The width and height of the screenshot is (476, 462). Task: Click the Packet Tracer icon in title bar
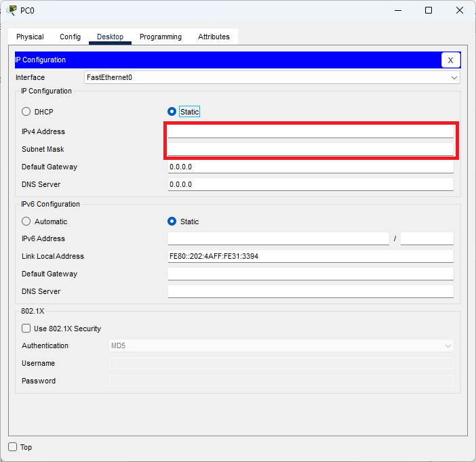[x=12, y=10]
